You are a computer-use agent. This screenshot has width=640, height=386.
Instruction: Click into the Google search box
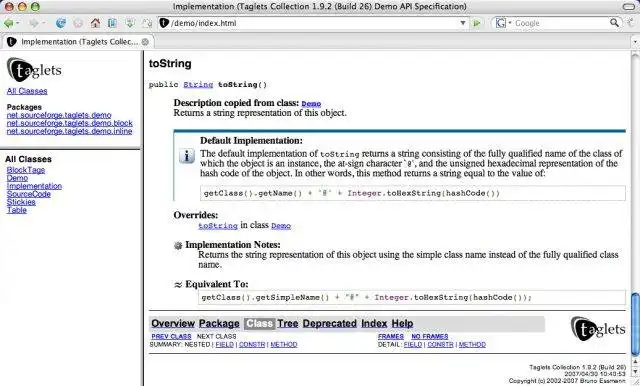[x=561, y=23]
